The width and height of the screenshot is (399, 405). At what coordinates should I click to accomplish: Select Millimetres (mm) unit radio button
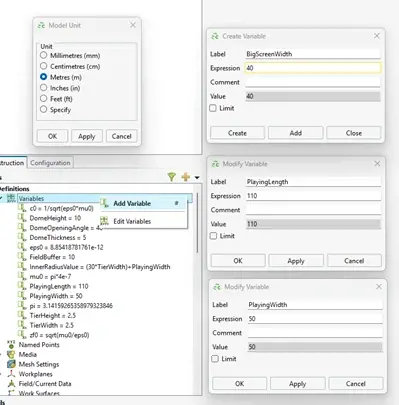(x=44, y=55)
